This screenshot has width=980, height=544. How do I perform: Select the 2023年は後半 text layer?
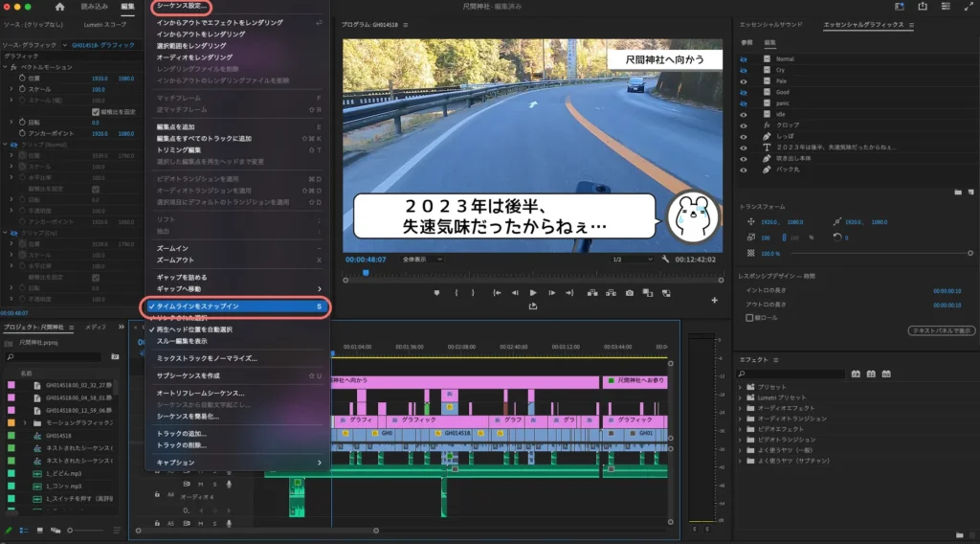point(836,147)
